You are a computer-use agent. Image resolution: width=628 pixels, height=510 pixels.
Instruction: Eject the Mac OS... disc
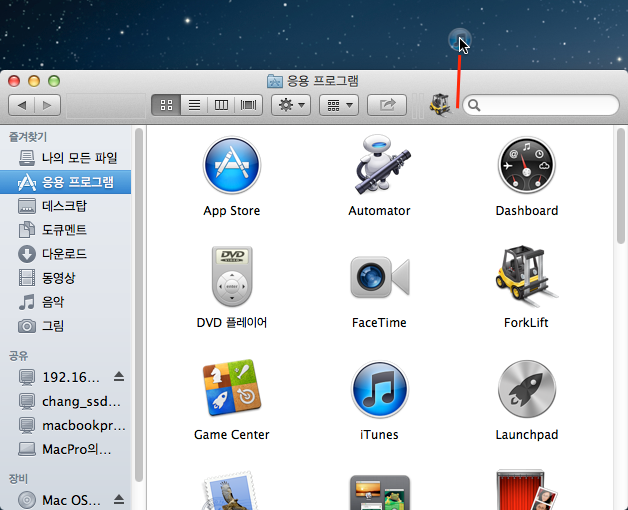pyautogui.click(x=119, y=500)
